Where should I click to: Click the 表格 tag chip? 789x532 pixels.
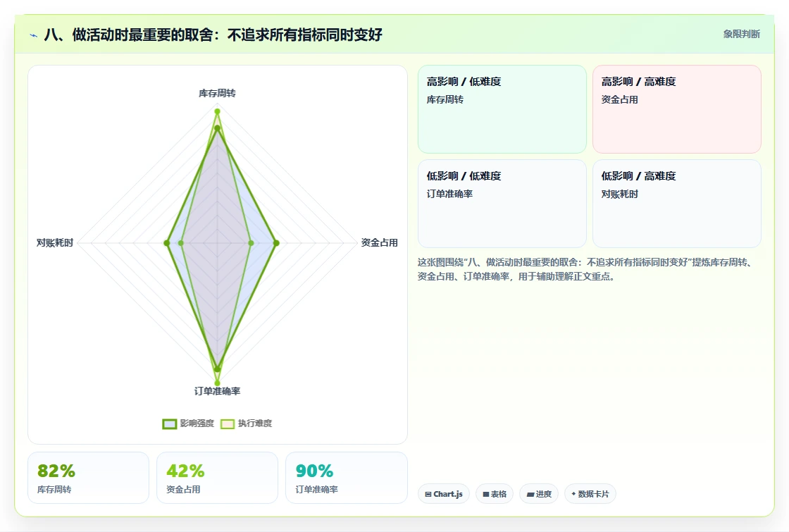pos(494,494)
